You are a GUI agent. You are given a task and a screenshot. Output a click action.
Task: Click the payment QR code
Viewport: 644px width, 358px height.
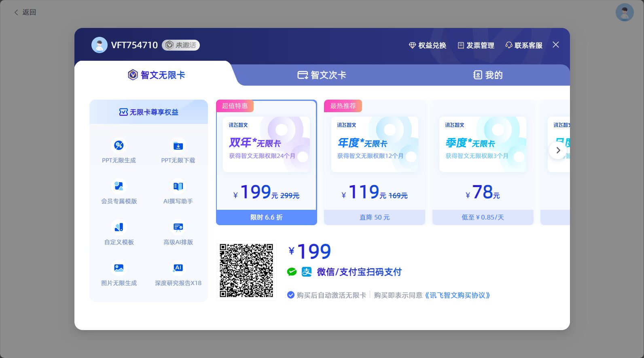[x=246, y=271]
